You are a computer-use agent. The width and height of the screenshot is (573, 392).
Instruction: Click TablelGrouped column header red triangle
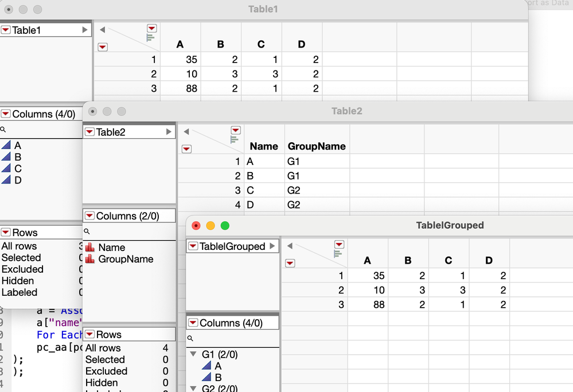click(339, 244)
